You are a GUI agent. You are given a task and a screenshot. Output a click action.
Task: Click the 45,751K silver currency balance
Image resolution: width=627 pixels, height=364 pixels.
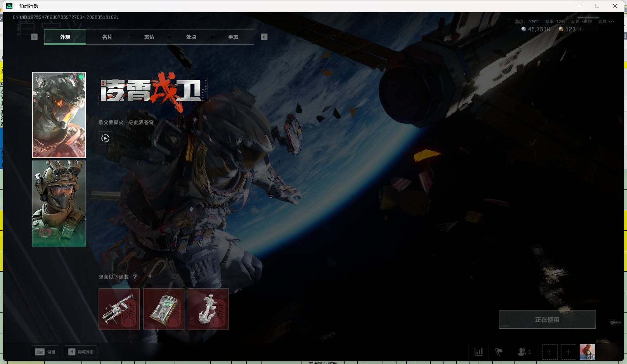coord(536,29)
